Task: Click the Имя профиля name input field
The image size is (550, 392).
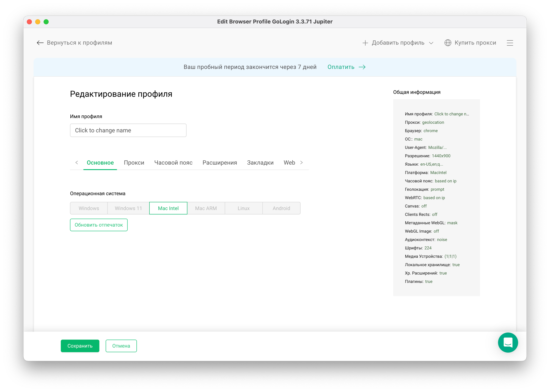Action: 128,130
